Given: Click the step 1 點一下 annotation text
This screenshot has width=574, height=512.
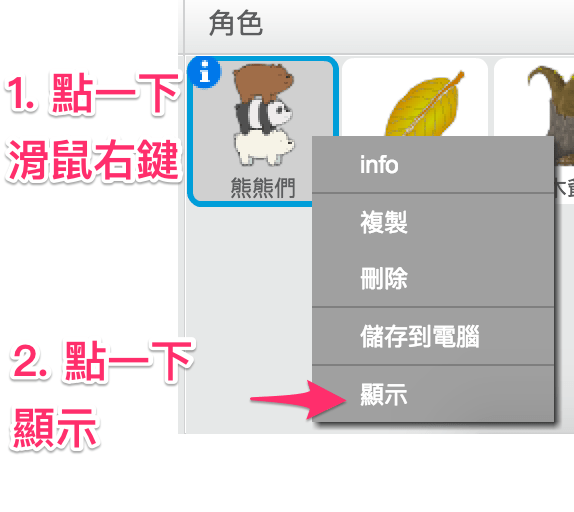Looking at the screenshot, I should pyautogui.click(x=92, y=93).
